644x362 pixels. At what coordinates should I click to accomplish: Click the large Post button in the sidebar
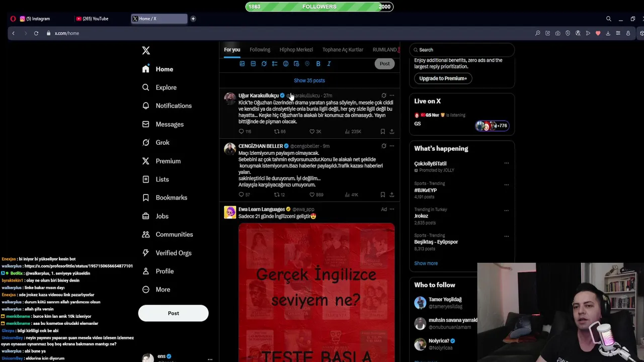pyautogui.click(x=173, y=313)
